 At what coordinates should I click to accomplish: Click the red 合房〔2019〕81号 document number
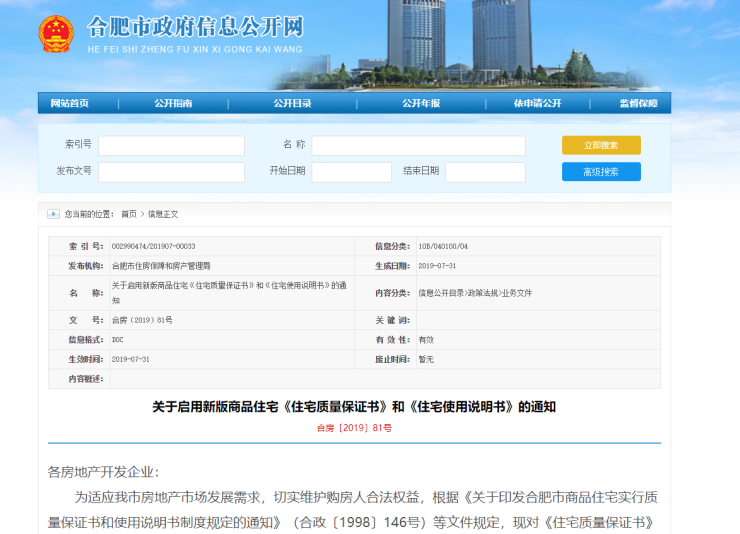coord(354,427)
